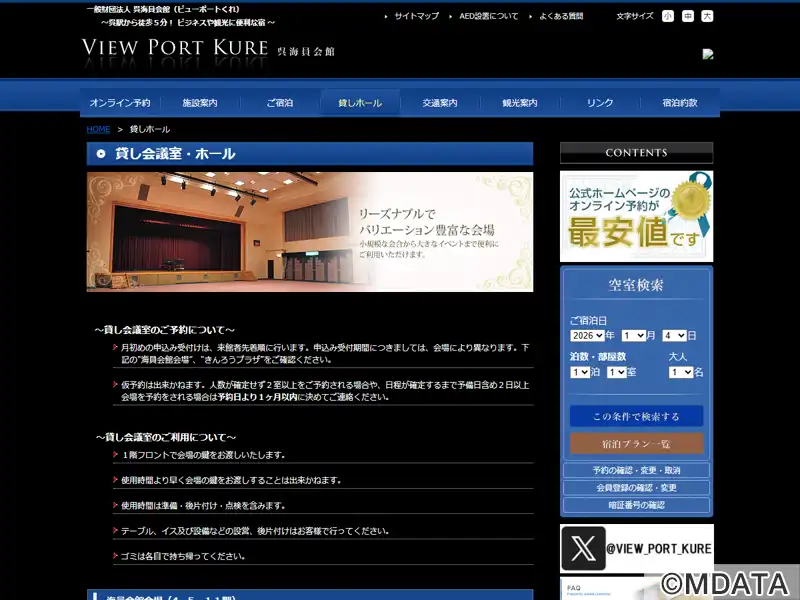This screenshot has width=800, height=600.
Task: Select number of nights dropdown
Action: (x=579, y=372)
